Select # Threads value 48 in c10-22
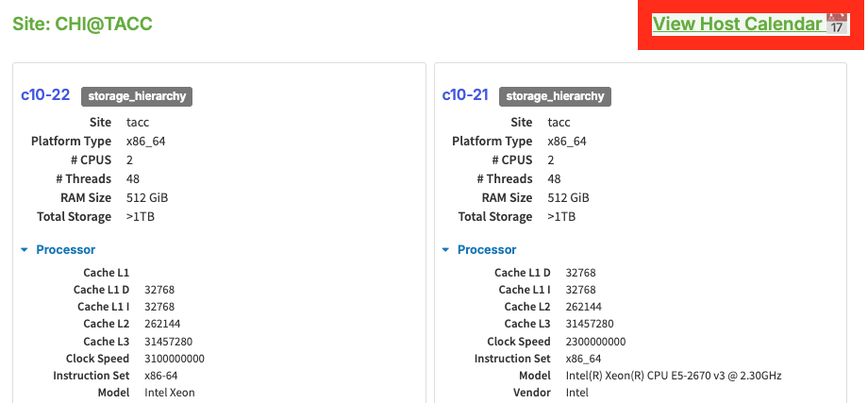This screenshot has width=868, height=403. (x=133, y=178)
